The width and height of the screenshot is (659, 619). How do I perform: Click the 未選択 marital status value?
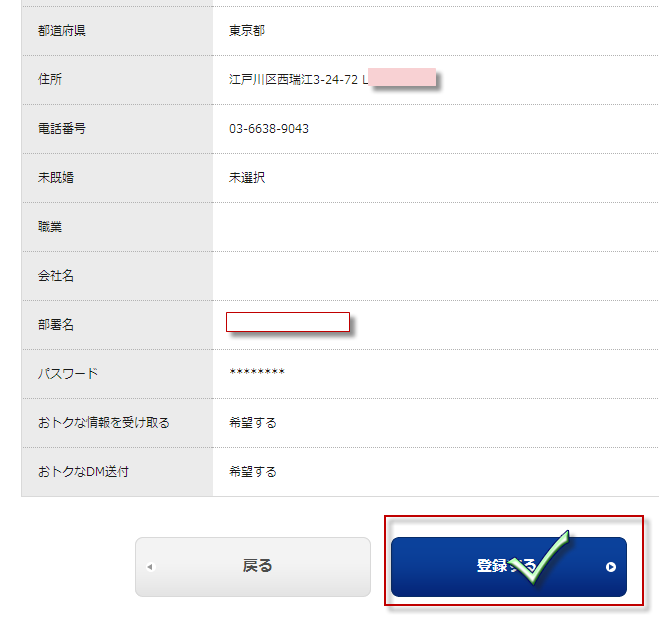pyautogui.click(x=247, y=178)
